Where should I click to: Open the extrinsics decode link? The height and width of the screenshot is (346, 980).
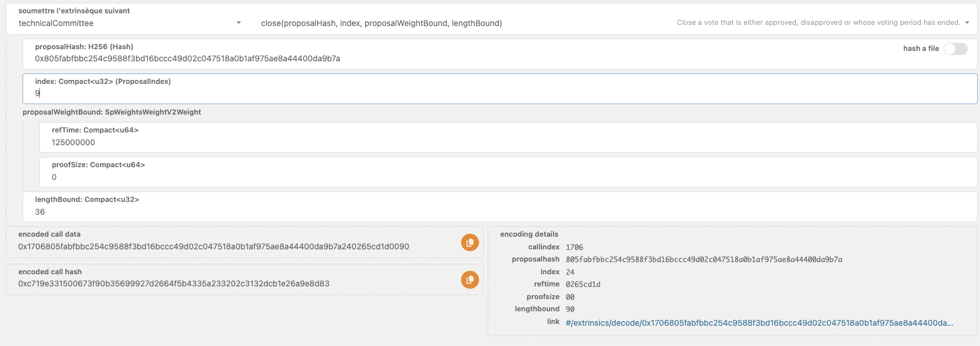[759, 323]
